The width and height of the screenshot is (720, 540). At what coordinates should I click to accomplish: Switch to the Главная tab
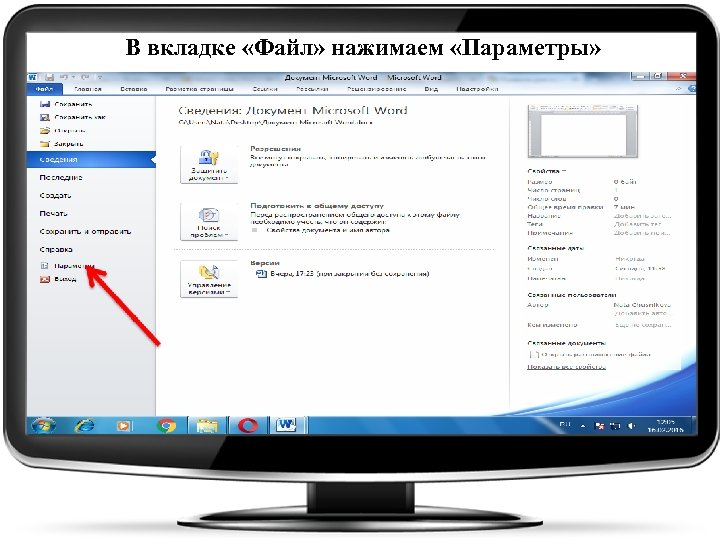[88, 89]
